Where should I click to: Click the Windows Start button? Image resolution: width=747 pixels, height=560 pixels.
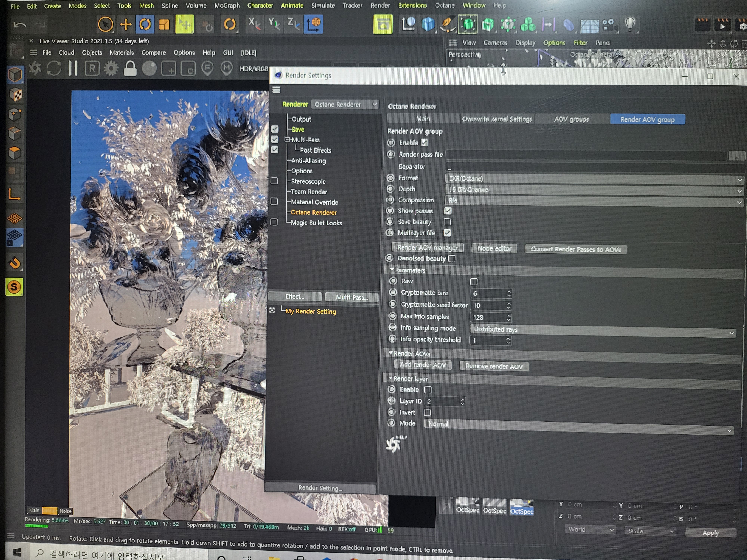tap(17, 553)
